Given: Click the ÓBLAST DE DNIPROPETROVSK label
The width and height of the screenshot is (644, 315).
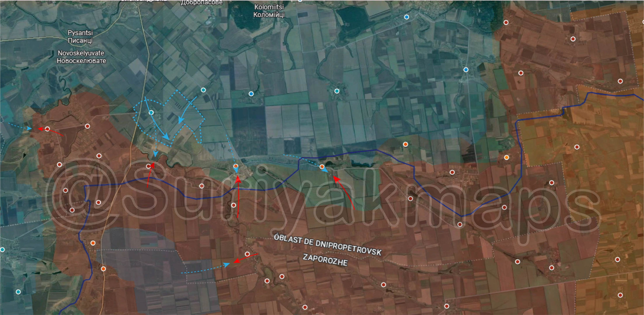Looking at the screenshot, I should (x=327, y=245).
